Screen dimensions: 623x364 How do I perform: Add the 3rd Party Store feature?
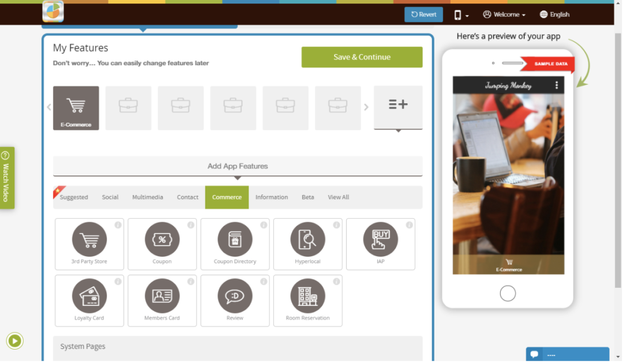[x=89, y=243]
